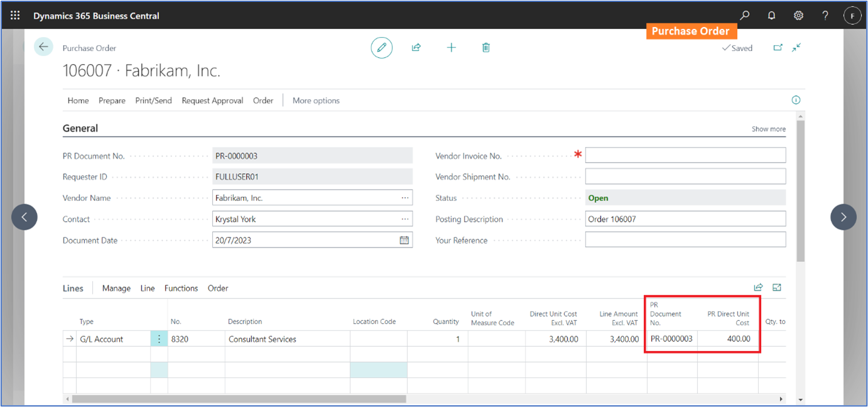This screenshot has width=868, height=407.
Task: Focus the Your Reference field
Action: click(685, 240)
